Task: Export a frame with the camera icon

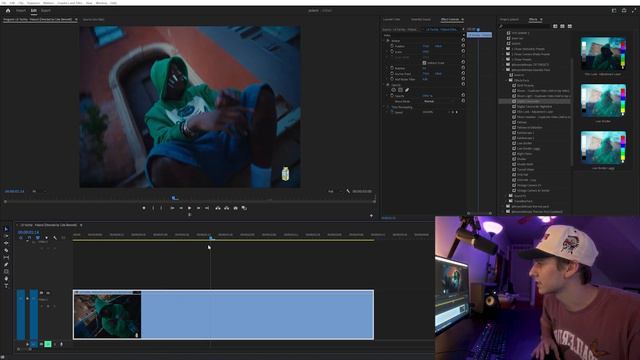Action: [236, 208]
